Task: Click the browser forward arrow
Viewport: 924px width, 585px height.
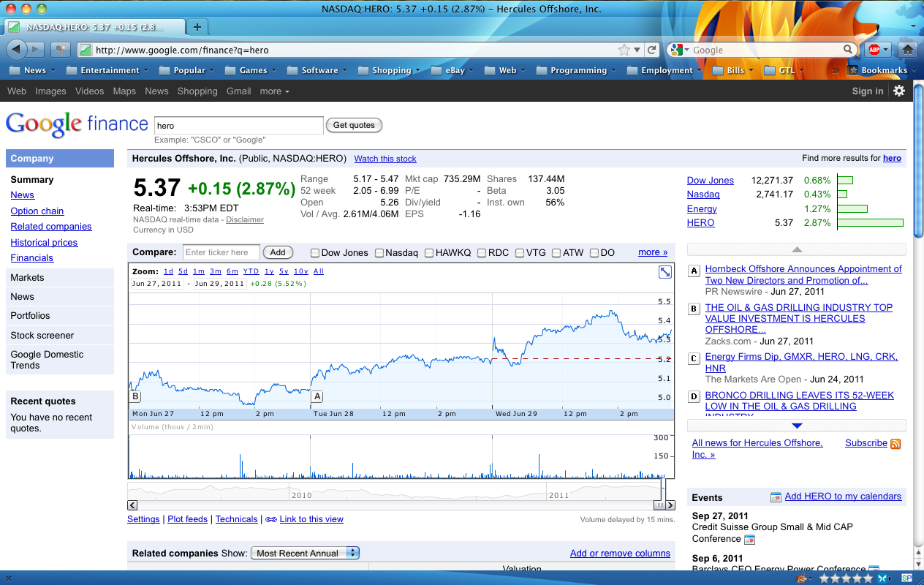Action: click(36, 50)
